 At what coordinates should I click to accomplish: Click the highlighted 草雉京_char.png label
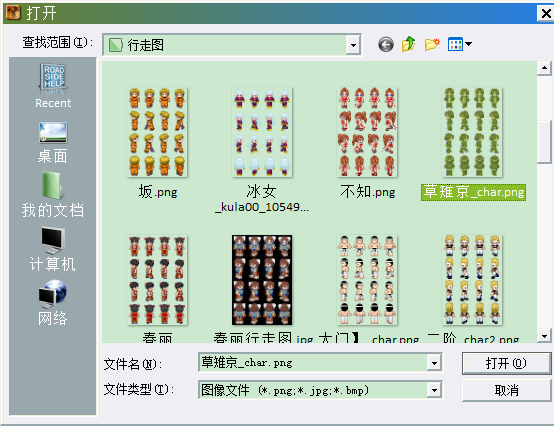tap(473, 193)
